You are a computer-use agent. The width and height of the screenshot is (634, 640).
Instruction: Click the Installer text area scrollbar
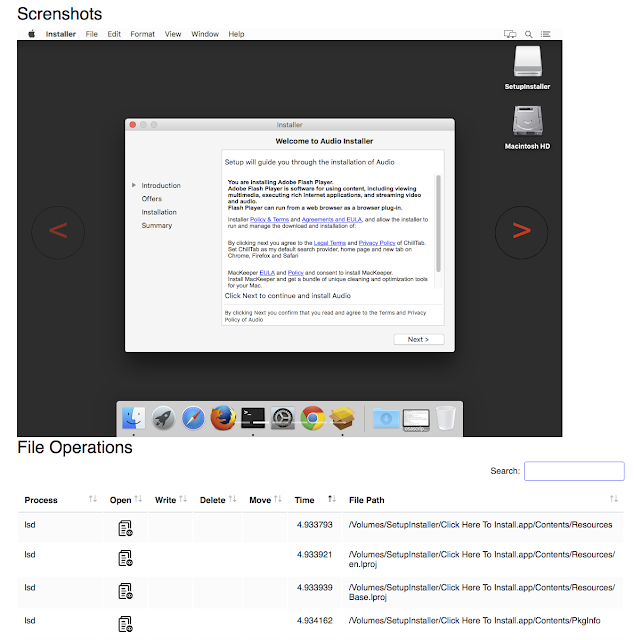(438, 223)
